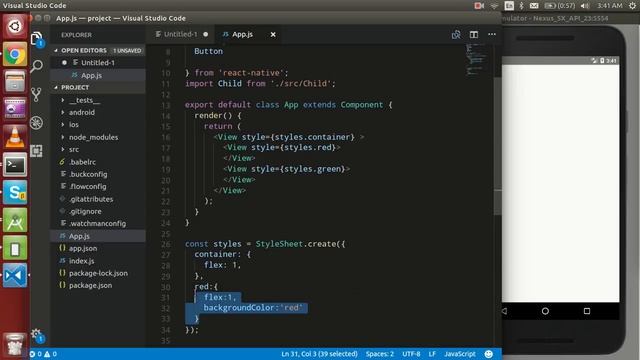Click the unsaved dot on Untitled-1 tab
Screen dimensions: 640x360
pyautogui.click(x=206, y=34)
